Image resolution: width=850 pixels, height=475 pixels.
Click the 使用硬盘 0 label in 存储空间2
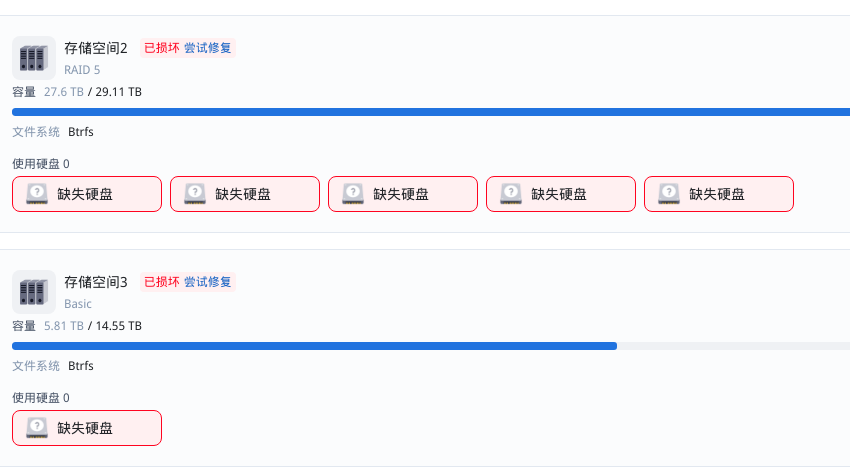(x=41, y=164)
